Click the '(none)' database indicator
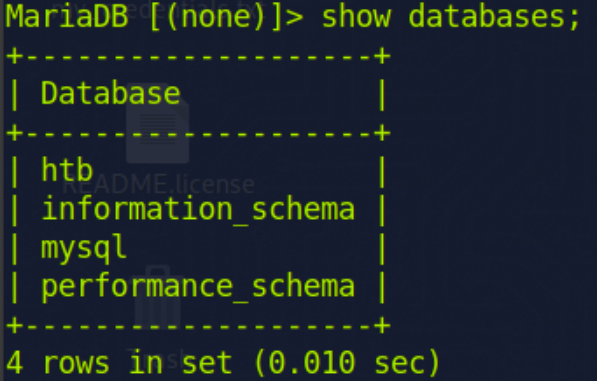This screenshot has width=597, height=381. (x=216, y=16)
